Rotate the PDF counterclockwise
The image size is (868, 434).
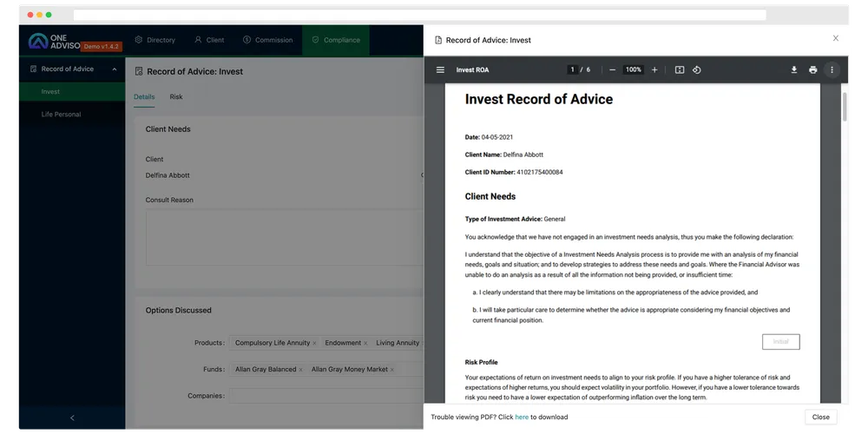[697, 69]
